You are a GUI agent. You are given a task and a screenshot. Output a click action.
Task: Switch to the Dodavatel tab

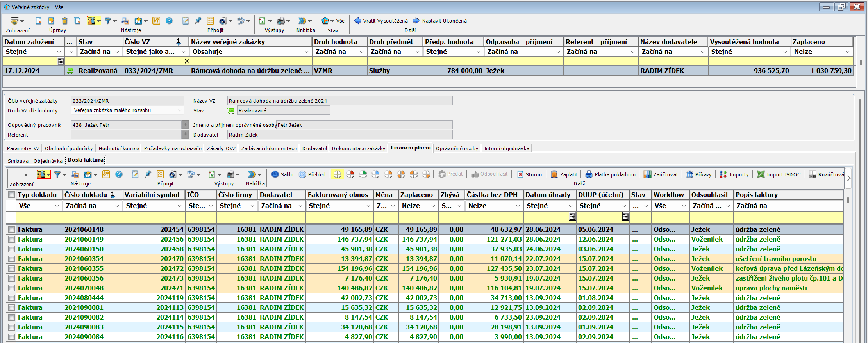point(314,149)
